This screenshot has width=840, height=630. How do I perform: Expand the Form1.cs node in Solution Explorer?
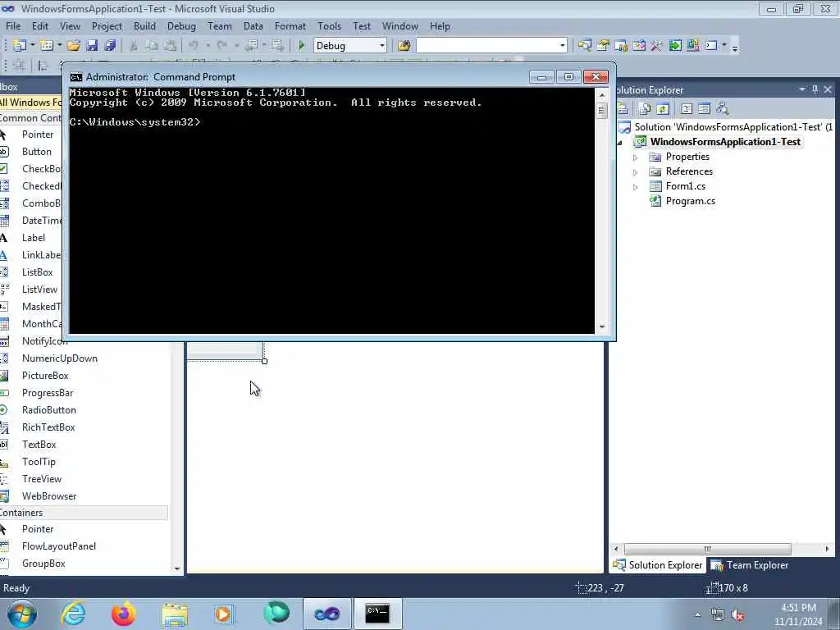pyautogui.click(x=636, y=187)
